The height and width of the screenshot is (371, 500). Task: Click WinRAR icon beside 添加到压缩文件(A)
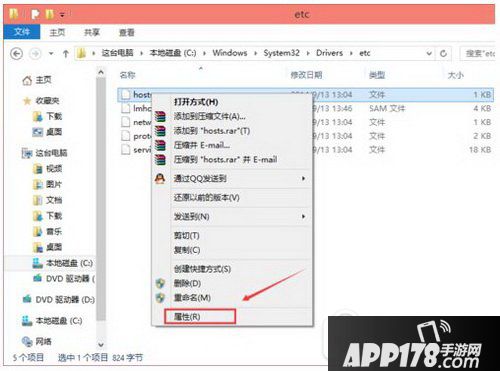(160, 116)
